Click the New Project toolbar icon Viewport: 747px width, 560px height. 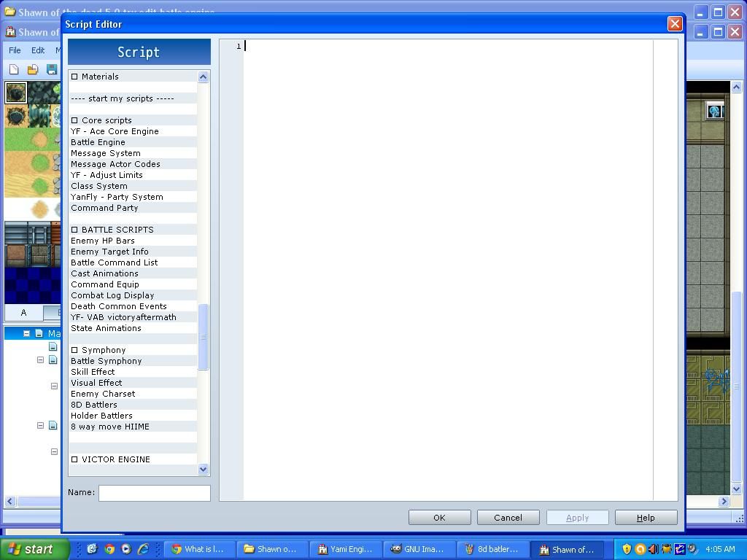point(14,70)
